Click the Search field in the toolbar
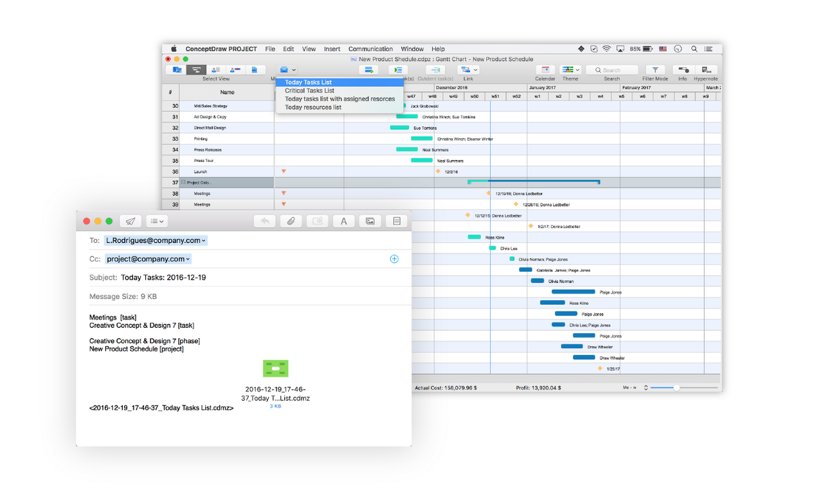This screenshot has width=823, height=504. click(612, 70)
